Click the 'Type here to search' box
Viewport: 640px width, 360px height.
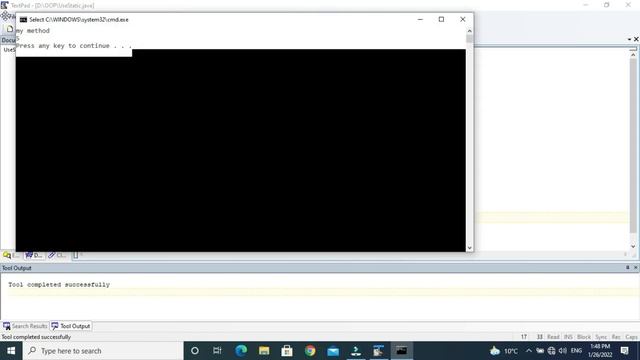pyautogui.click(x=103, y=351)
